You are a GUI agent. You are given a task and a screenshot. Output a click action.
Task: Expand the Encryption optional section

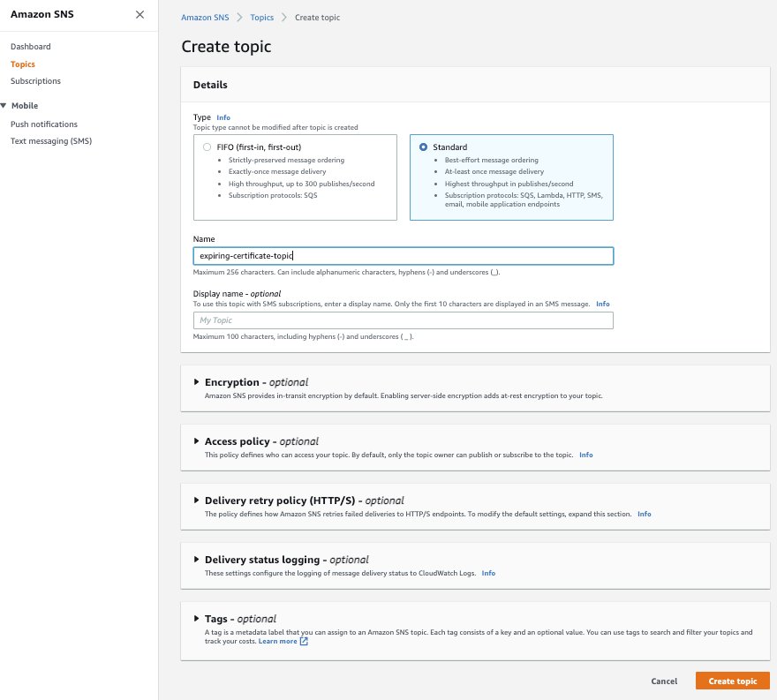click(x=195, y=383)
